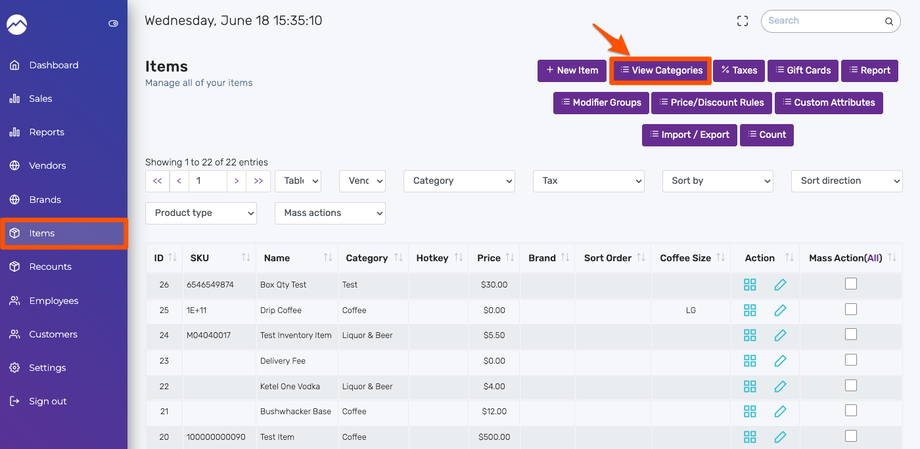Toggle the sidebar collapse switch
Screen dimensions: 920x449
coord(113,23)
